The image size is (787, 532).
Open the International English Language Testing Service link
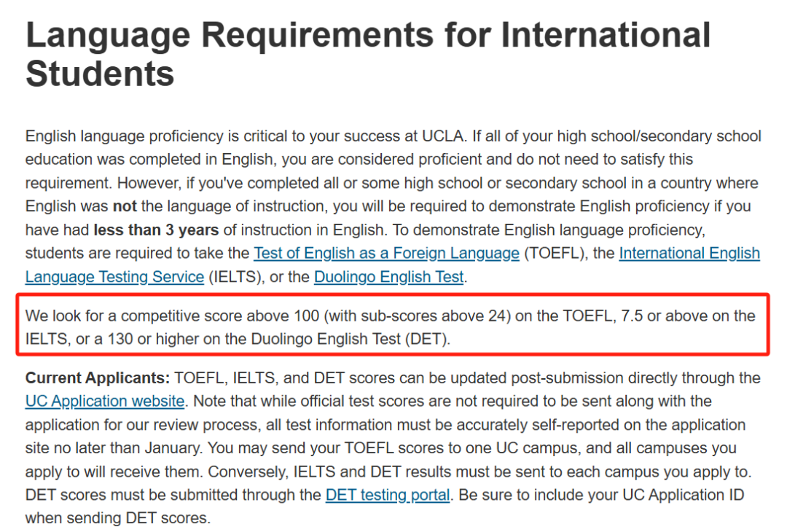coord(689,254)
